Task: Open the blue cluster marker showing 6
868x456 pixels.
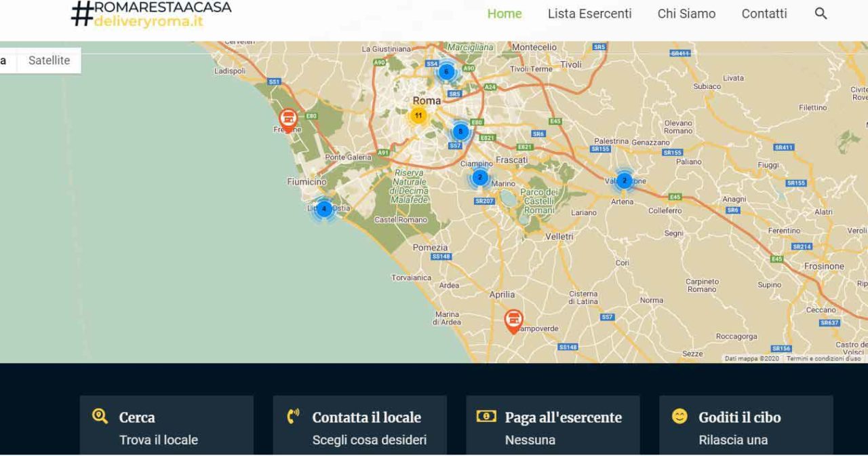Action: pyautogui.click(x=446, y=71)
